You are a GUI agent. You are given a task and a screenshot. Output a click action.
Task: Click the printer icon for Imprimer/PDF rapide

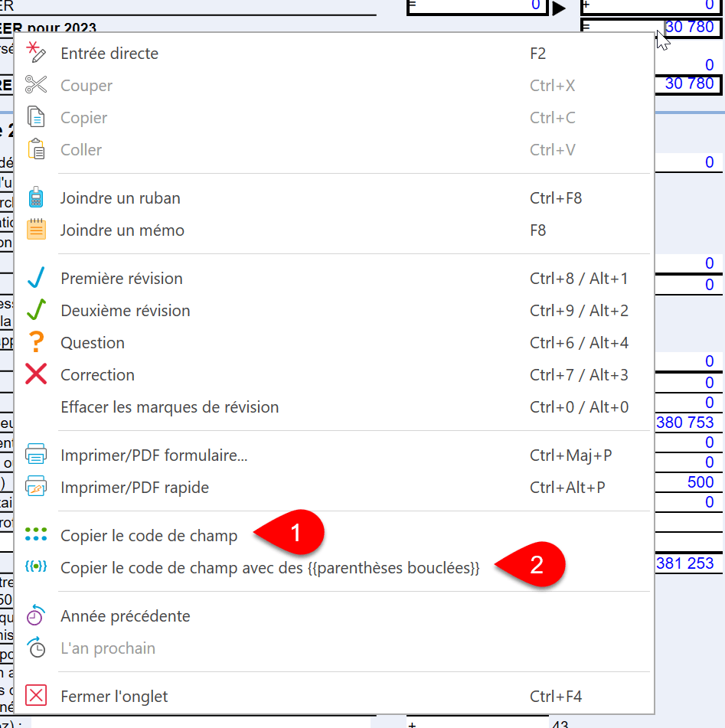36,487
